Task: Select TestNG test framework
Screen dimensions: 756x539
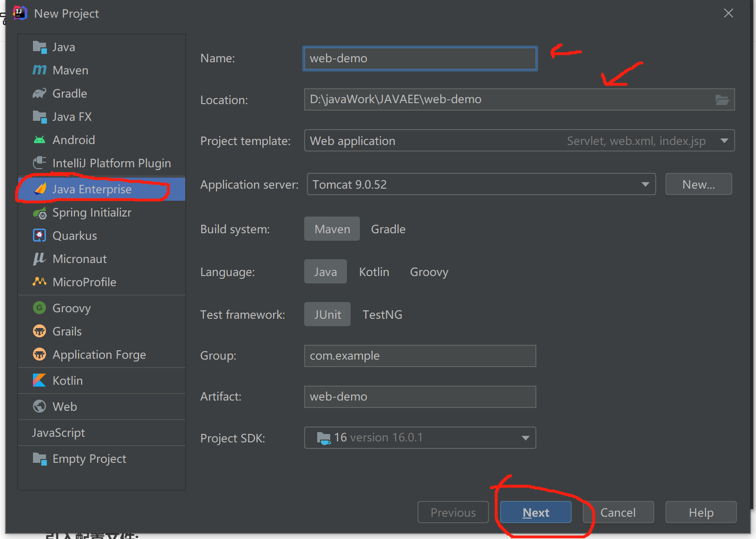Action: coord(382,315)
